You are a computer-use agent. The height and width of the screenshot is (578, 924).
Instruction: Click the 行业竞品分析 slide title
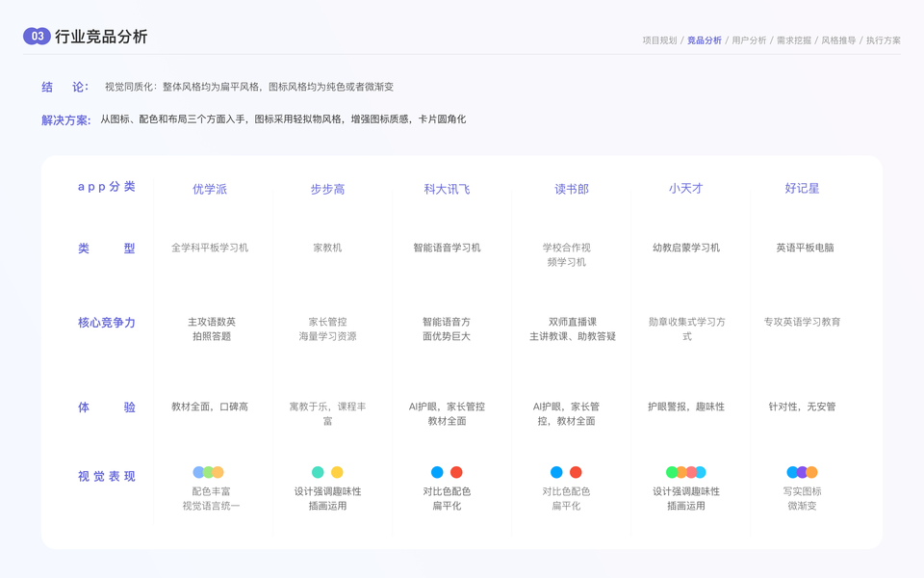tap(101, 37)
